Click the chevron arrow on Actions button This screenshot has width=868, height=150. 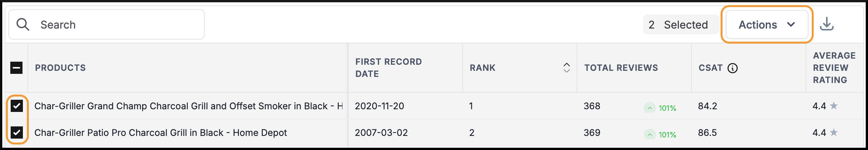(791, 25)
